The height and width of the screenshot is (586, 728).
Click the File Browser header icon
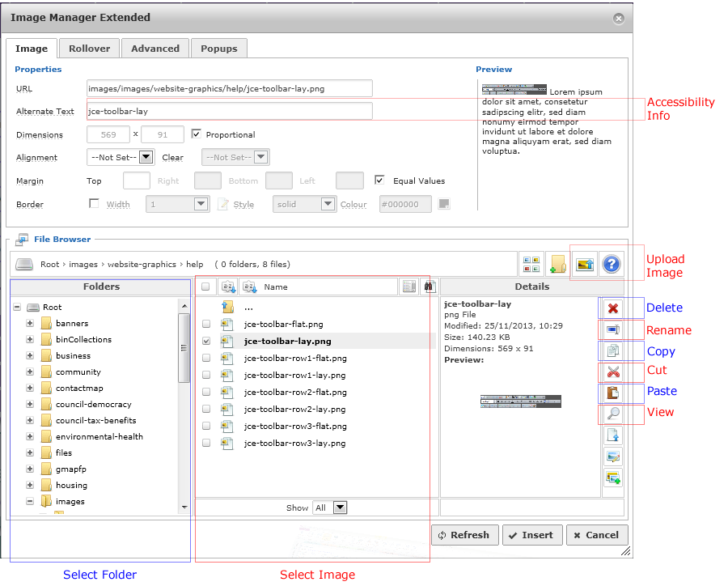22,240
